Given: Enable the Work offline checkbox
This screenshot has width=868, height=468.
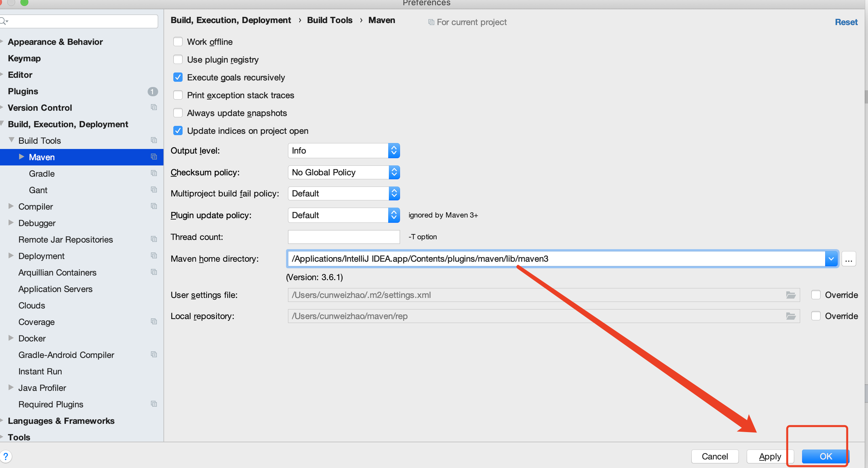Looking at the screenshot, I should coord(178,42).
